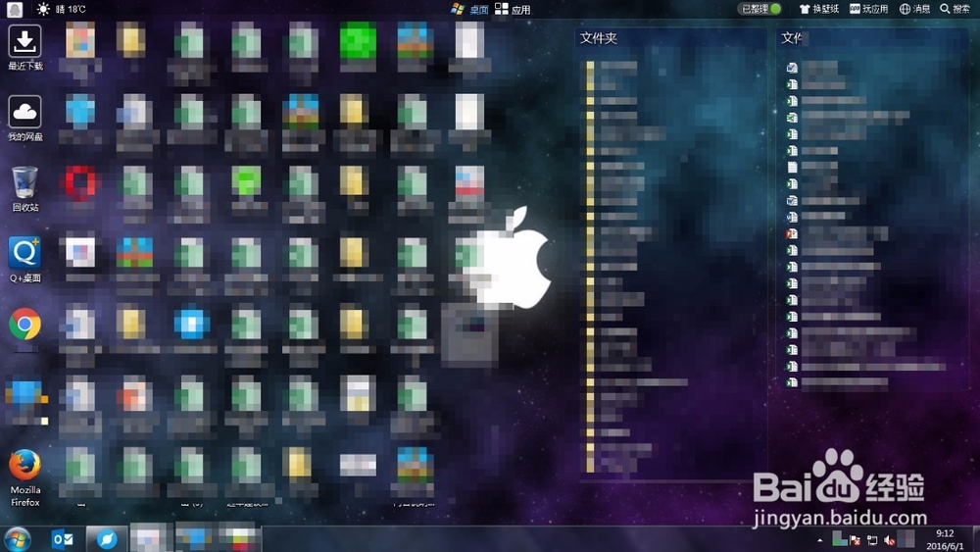Toggle the 已整理 organized switch

(x=760, y=9)
